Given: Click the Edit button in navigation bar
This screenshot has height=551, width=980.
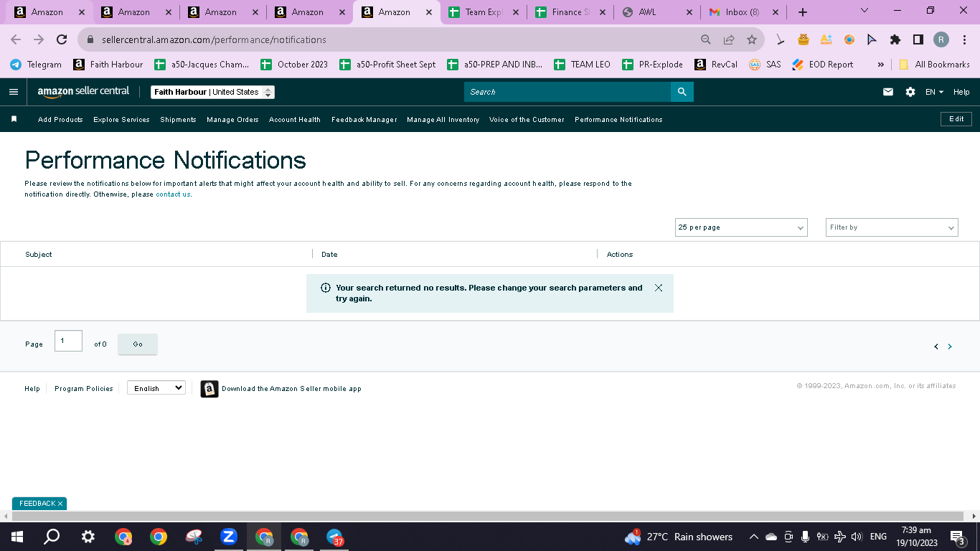Looking at the screenshot, I should (x=956, y=119).
